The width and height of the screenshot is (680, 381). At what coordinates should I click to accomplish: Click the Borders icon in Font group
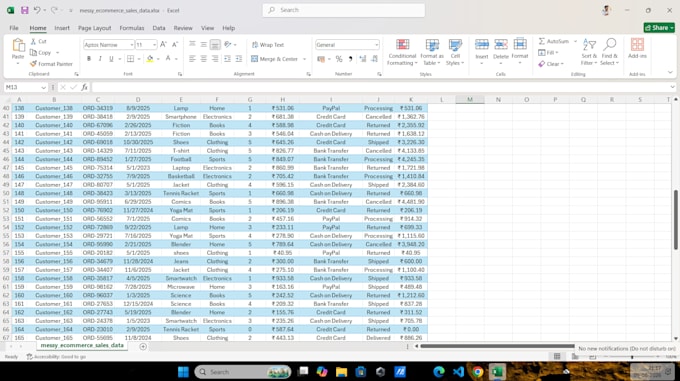[130, 59]
